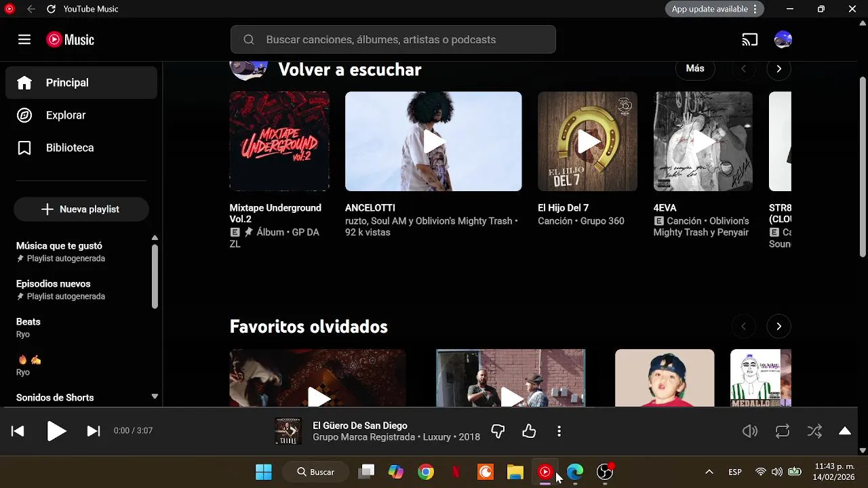868x488 pixels.
Task: Play the El Hijo Del 7 cover
Action: tap(587, 141)
